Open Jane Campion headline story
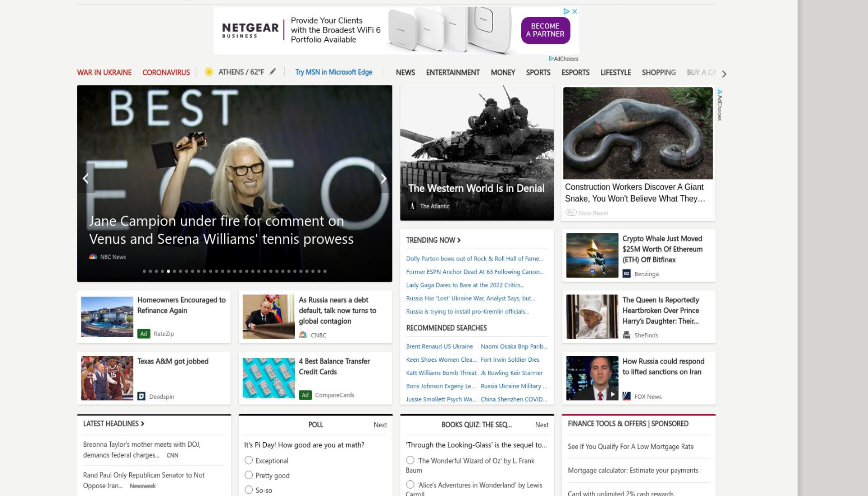Viewport: 868px width, 496px height. tap(221, 230)
